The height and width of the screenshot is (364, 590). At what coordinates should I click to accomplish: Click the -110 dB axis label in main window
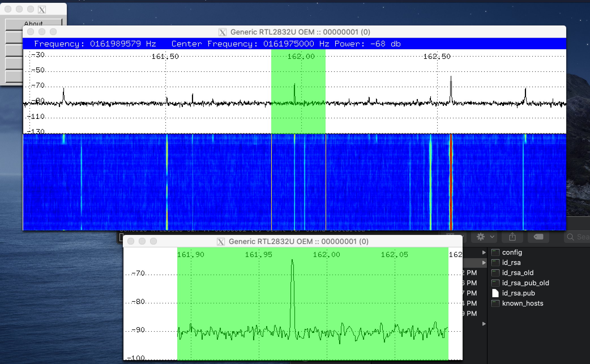[x=36, y=116]
